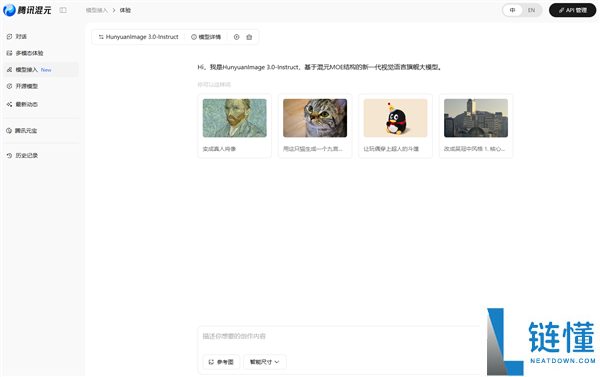600x377 pixels.
Task: Click the clear conversation bin icon
Action: 249,37
